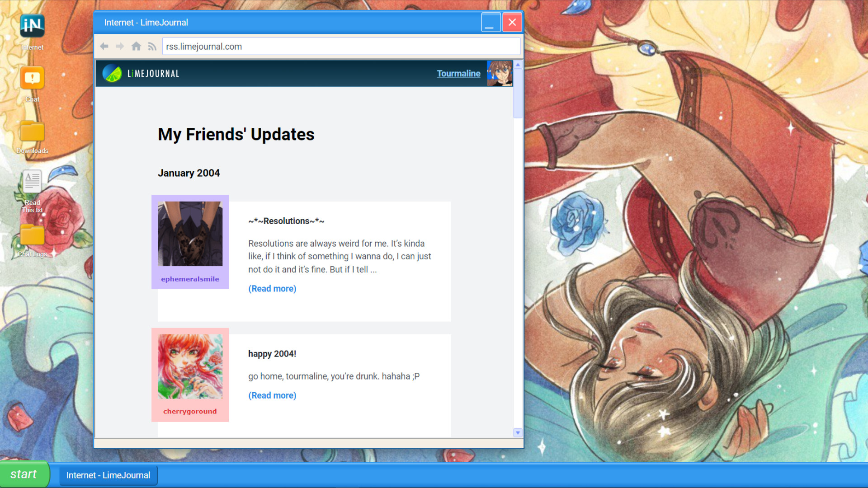Click the LimeJournal lime logo
The height and width of the screenshot is (488, 868).
tap(112, 73)
